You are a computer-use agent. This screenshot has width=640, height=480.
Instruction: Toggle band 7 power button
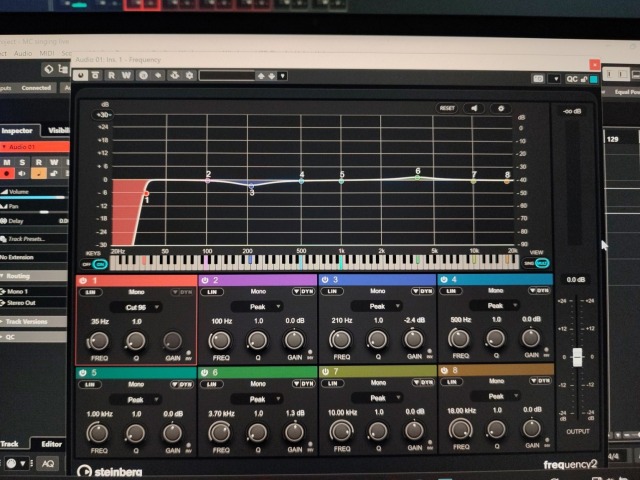[x=325, y=371]
